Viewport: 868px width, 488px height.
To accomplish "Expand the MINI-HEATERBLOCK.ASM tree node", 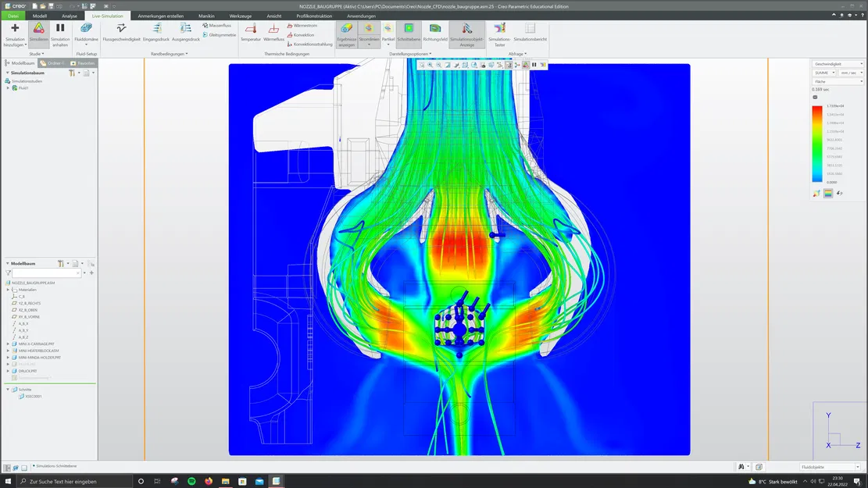I will tap(8, 351).
